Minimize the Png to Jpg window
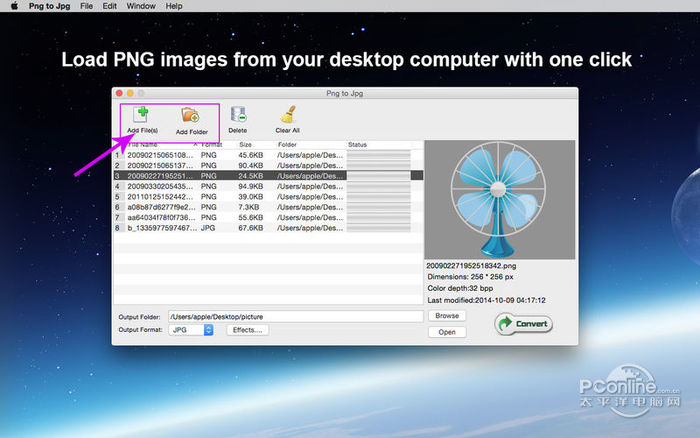The width and height of the screenshot is (700, 438). coord(130,93)
